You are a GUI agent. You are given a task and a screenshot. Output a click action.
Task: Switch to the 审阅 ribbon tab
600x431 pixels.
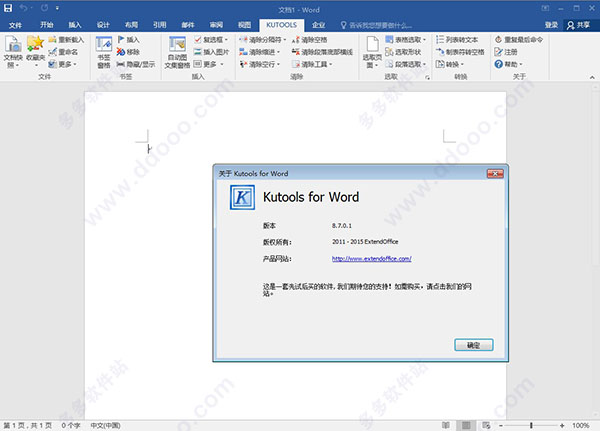click(216, 25)
